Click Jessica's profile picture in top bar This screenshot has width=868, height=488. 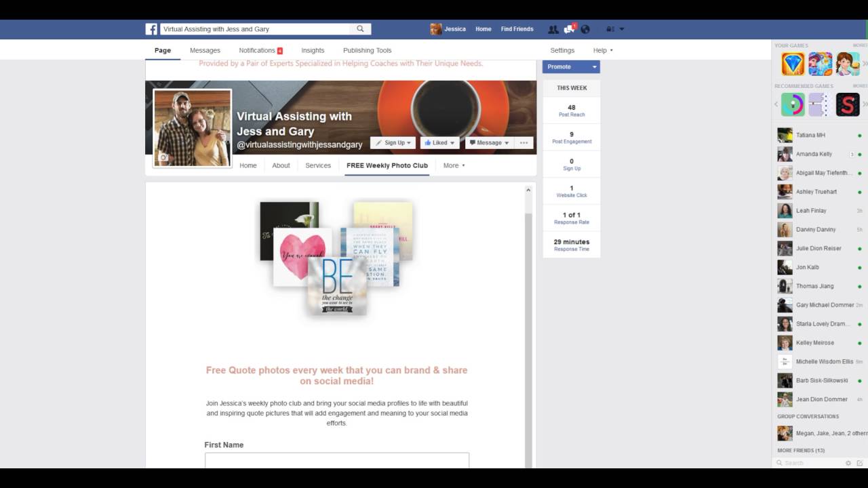(436, 29)
